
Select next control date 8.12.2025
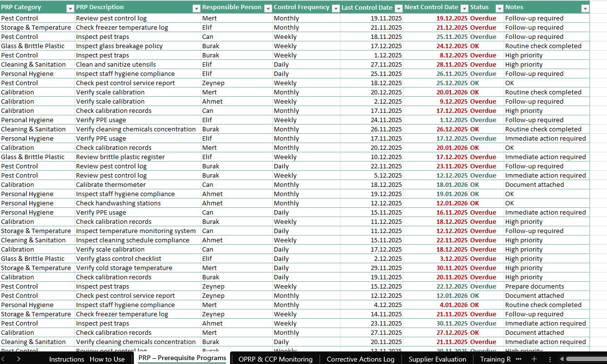(436, 55)
